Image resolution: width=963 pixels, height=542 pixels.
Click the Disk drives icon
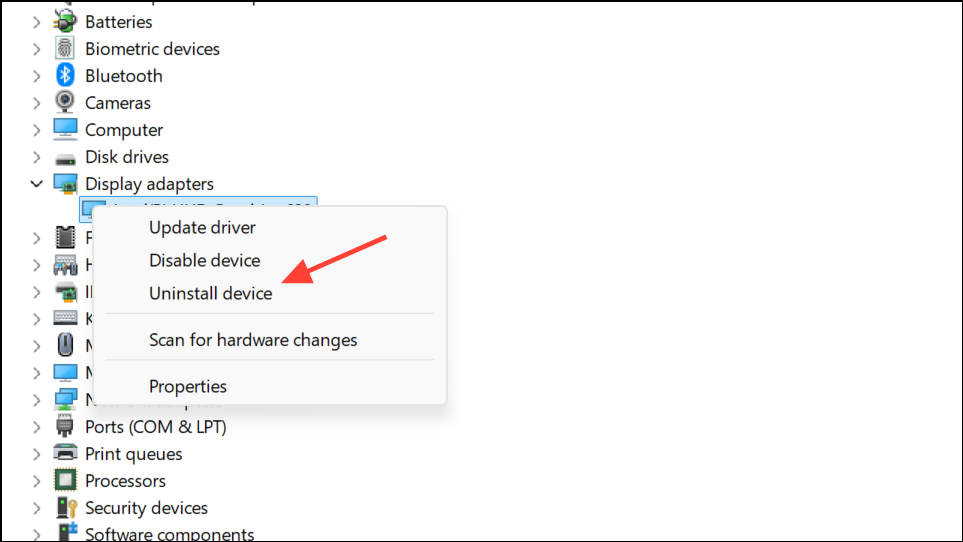[x=65, y=159]
